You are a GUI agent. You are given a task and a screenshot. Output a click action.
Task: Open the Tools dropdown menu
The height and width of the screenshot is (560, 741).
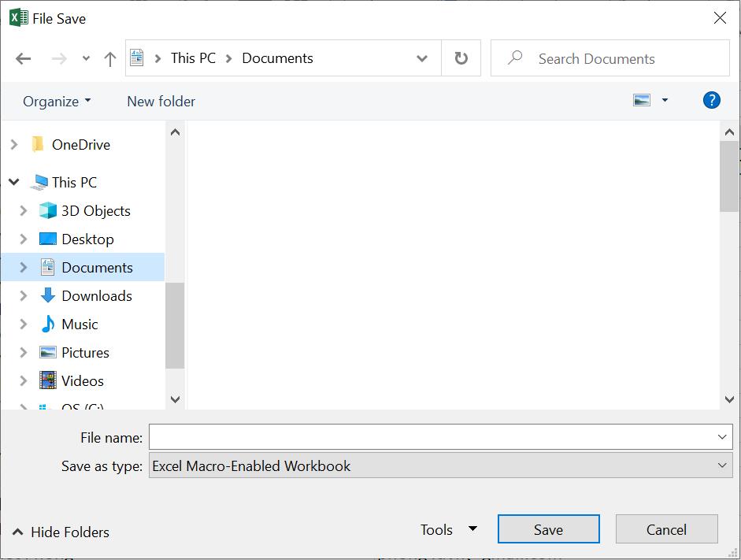point(449,530)
